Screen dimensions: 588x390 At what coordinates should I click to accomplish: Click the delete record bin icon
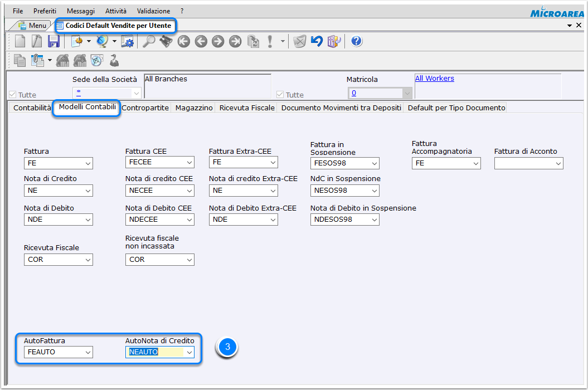tap(300, 41)
